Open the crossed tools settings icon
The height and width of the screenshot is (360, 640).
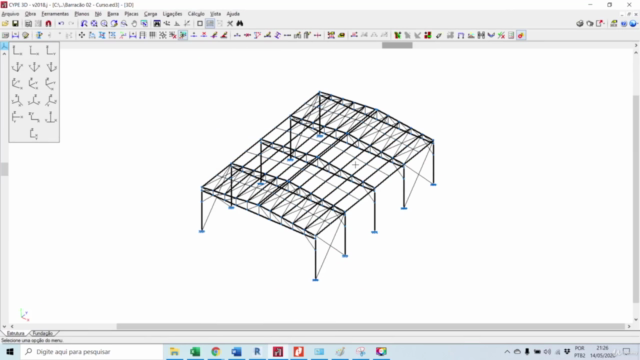click(230, 24)
